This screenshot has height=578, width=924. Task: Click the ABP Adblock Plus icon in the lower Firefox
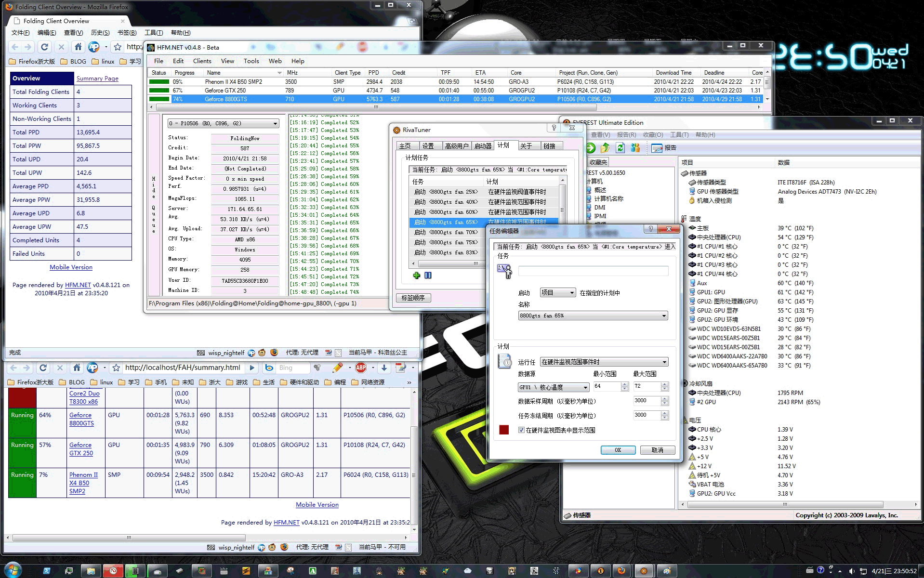point(360,368)
